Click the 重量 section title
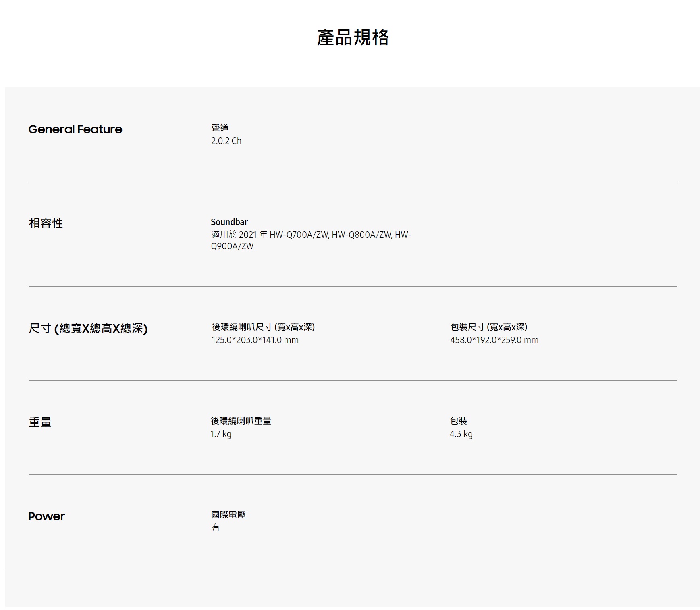The width and height of the screenshot is (700, 610). pyautogui.click(x=40, y=422)
